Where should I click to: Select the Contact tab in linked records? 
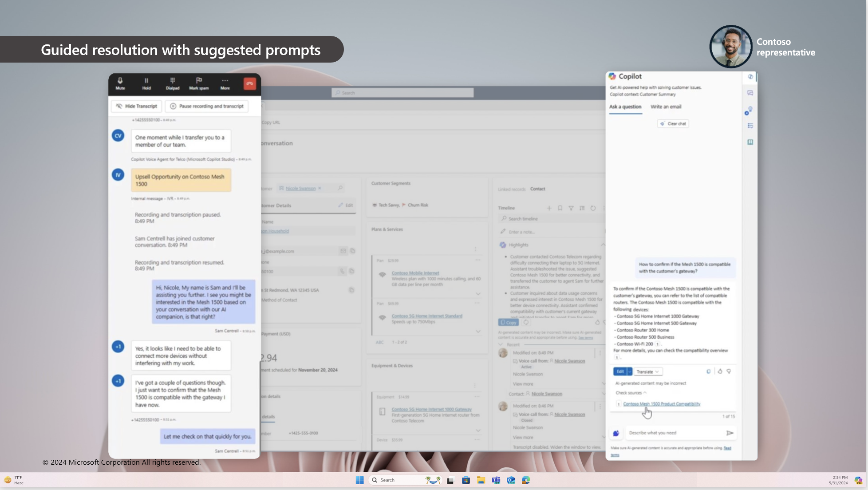(x=537, y=189)
